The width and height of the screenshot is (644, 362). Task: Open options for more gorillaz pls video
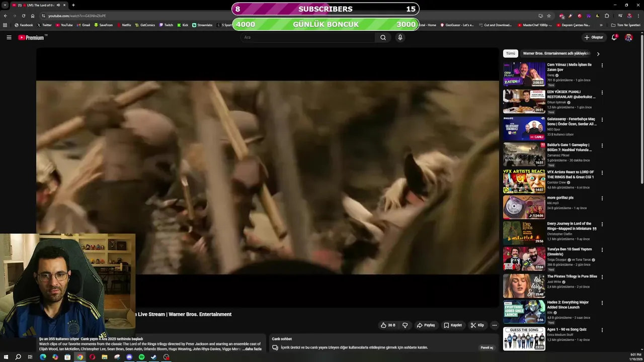click(602, 199)
